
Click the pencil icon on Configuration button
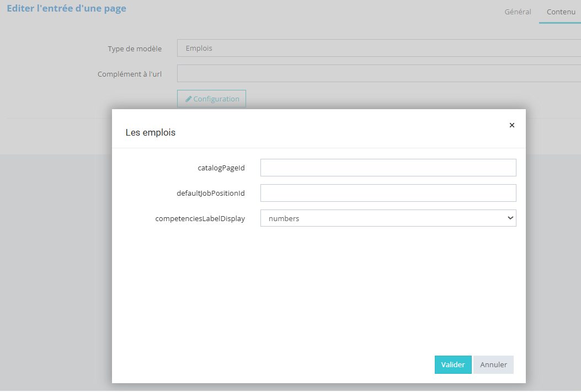189,99
